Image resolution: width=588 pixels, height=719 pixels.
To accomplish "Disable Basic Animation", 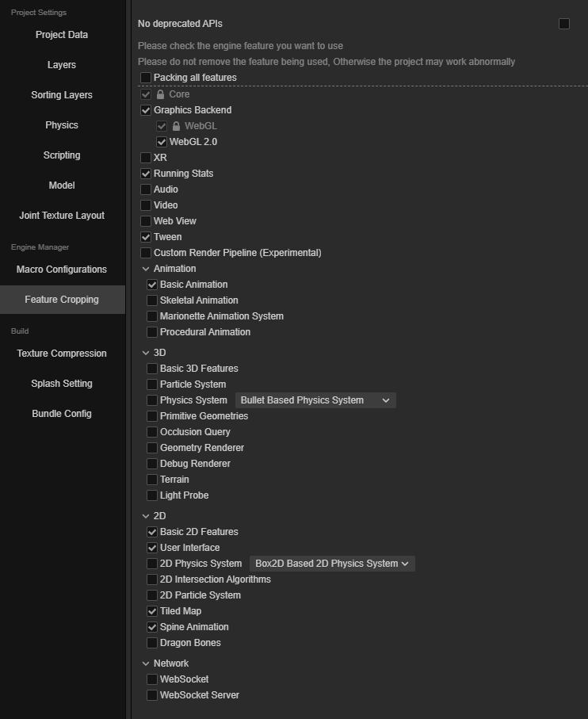I will [151, 284].
